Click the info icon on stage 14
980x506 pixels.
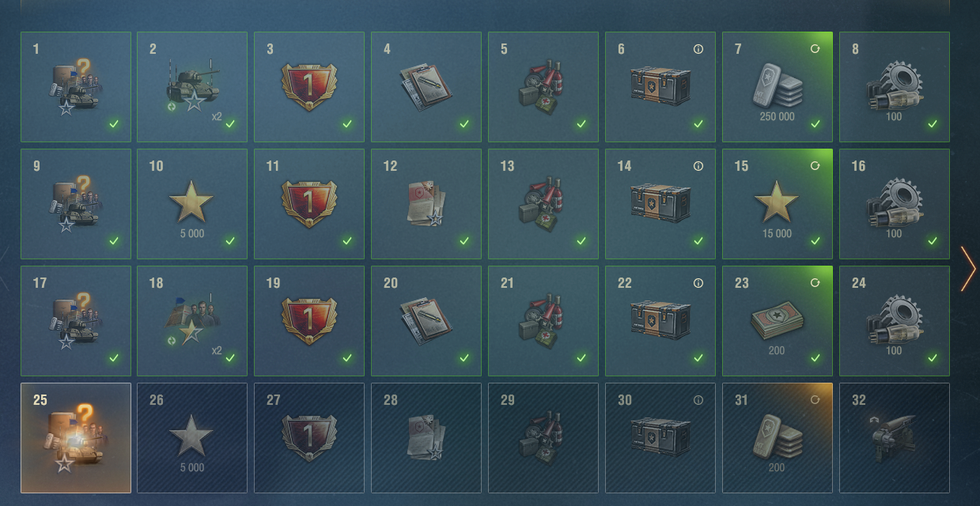[x=698, y=166]
